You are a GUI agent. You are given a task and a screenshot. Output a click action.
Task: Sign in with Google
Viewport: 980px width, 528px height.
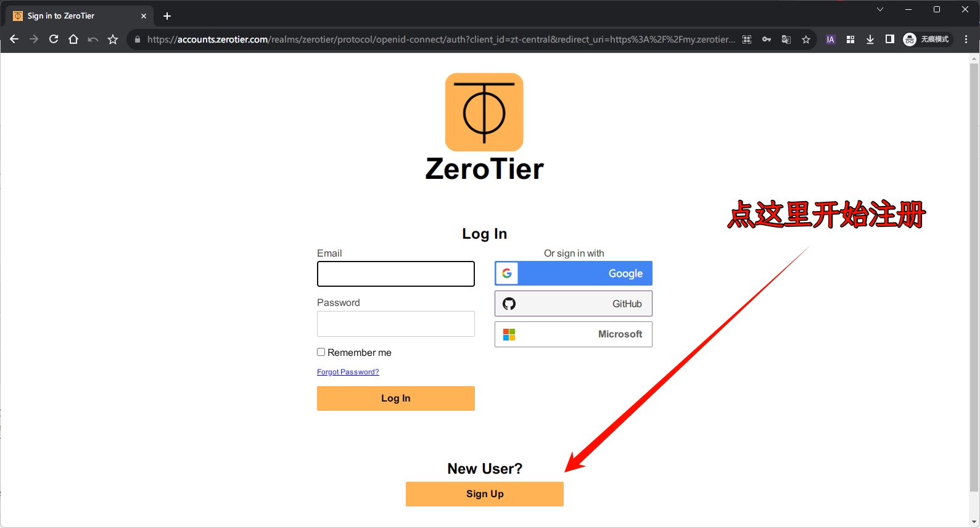574,273
